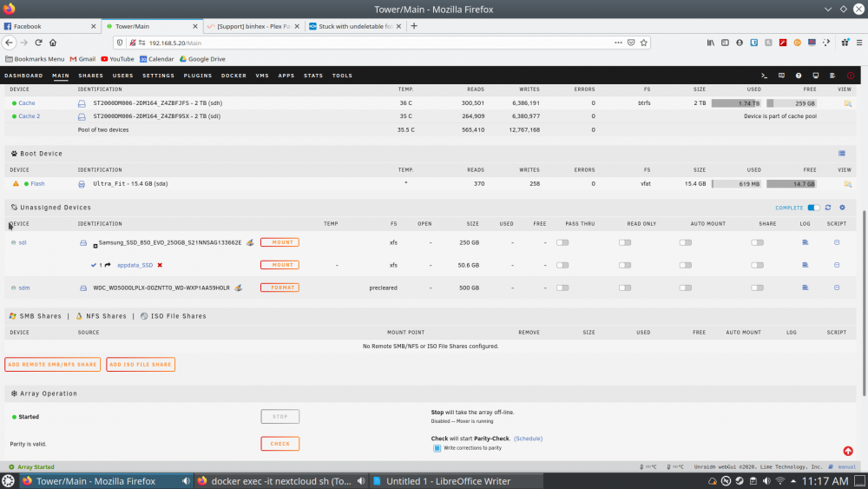Bookmark this page with star icon
Screen dimensions: 868x489
point(644,43)
